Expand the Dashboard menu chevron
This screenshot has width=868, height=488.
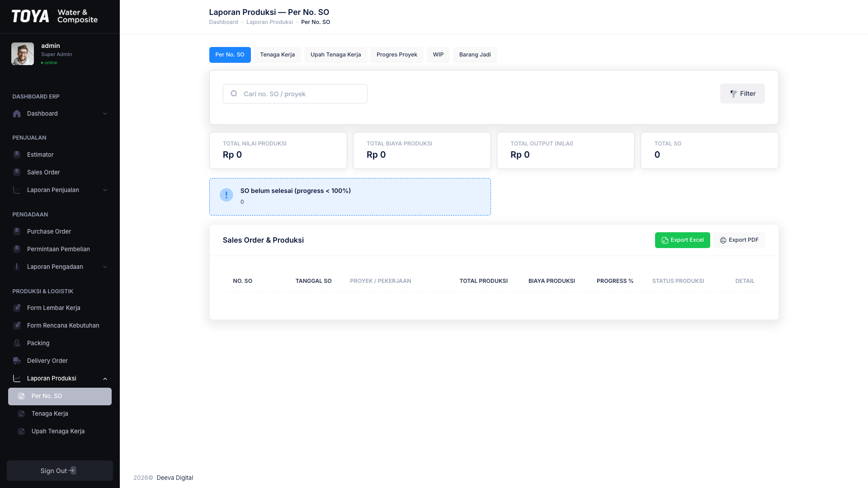[105, 113]
